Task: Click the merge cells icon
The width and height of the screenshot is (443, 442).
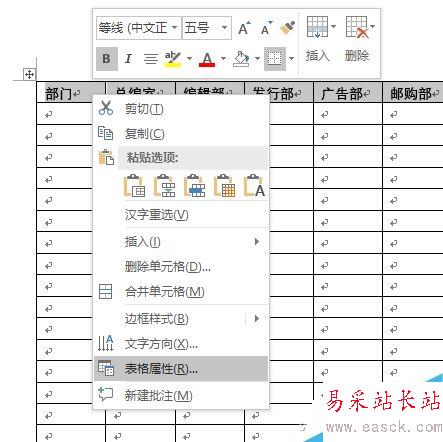Action: (x=106, y=292)
